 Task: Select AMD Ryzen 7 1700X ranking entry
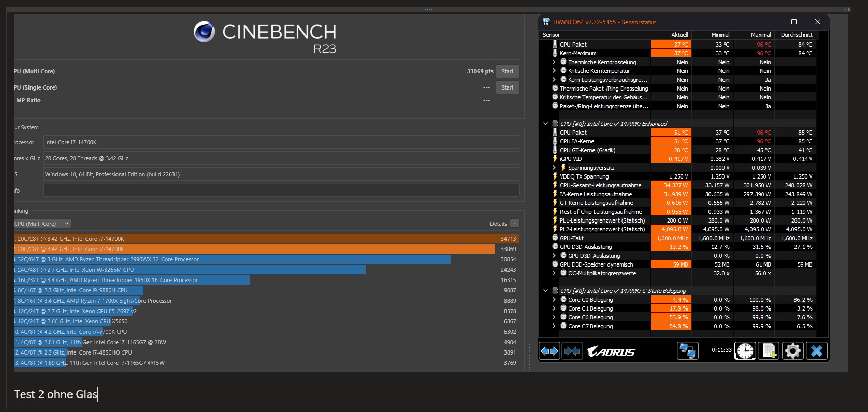point(266,301)
